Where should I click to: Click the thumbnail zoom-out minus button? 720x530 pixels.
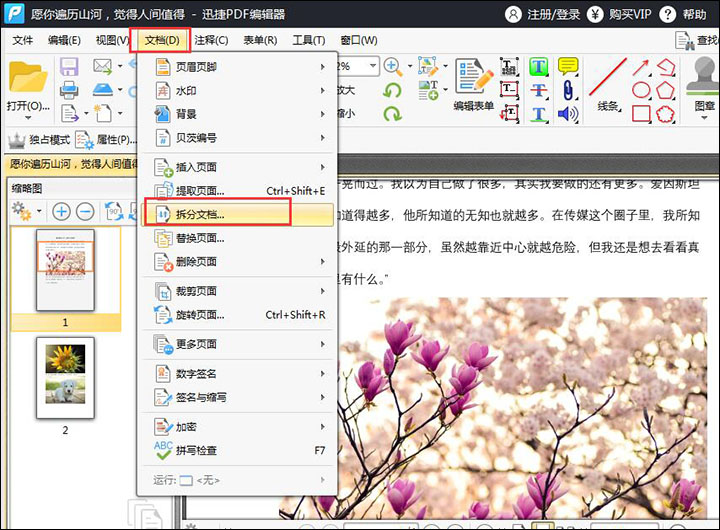coord(85,211)
